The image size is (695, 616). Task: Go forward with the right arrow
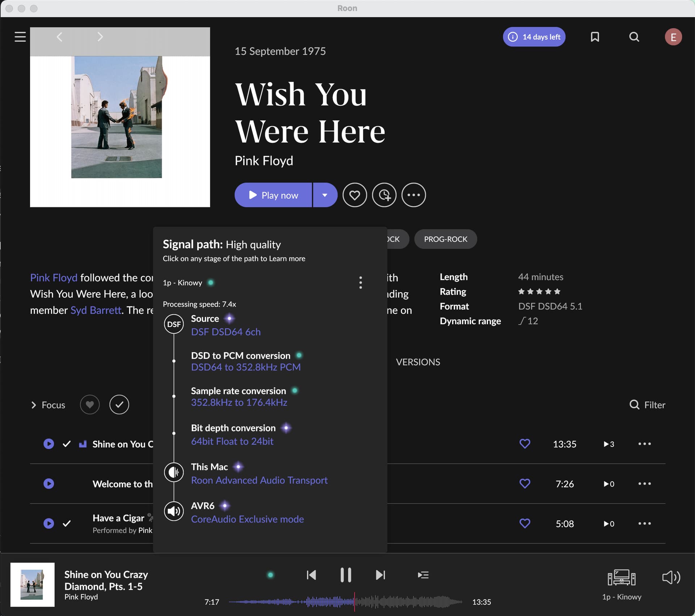[x=100, y=37]
